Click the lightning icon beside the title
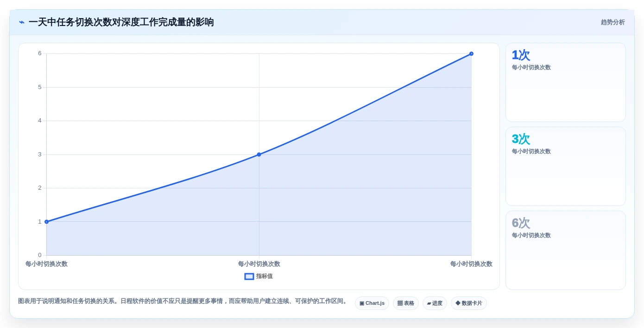Screen dimensions: 644x328 (22, 22)
